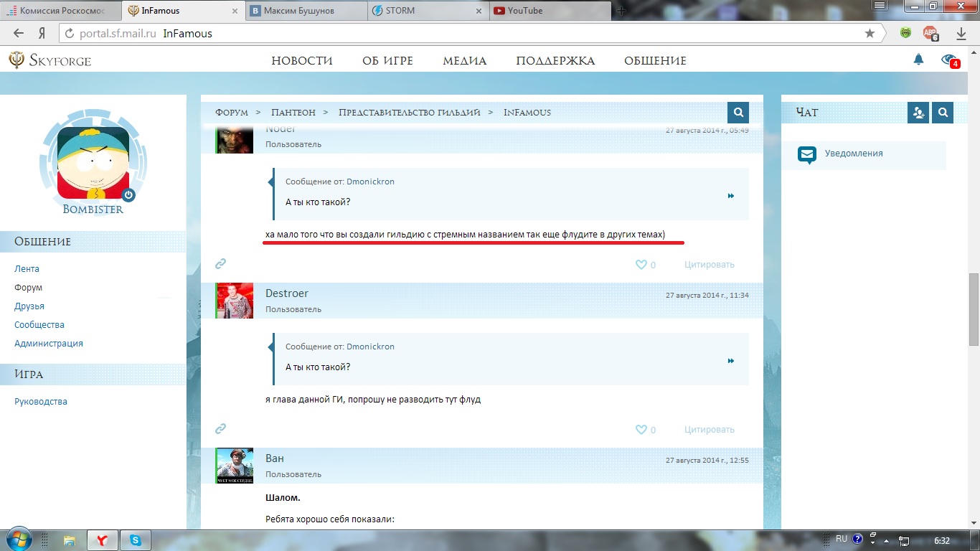Switch to the YouTube tab

pyautogui.click(x=552, y=11)
